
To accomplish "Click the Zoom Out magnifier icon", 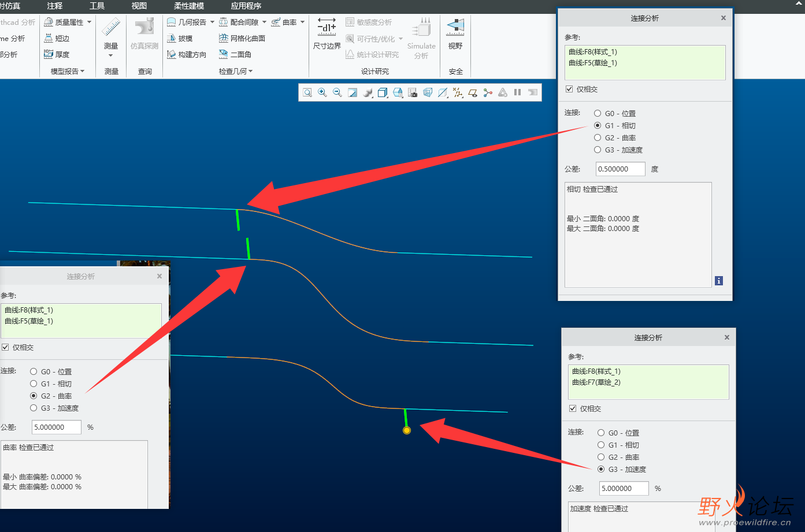I will [x=337, y=92].
